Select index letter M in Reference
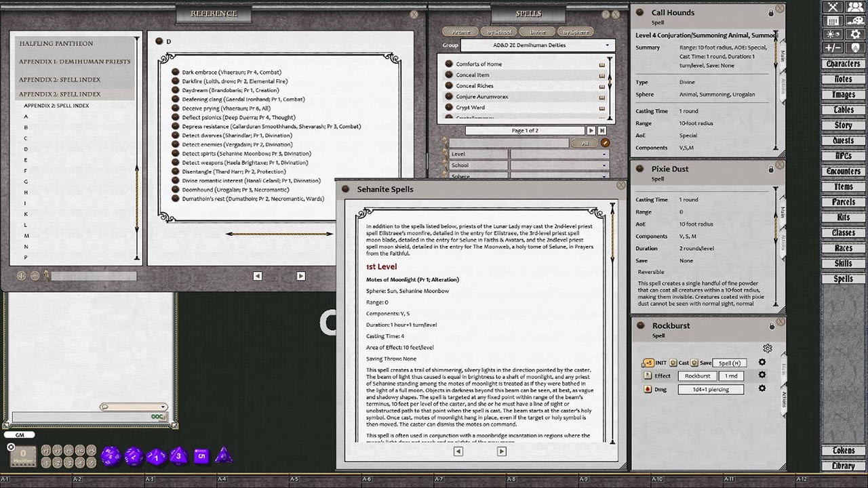868x488 pixels. [x=26, y=236]
